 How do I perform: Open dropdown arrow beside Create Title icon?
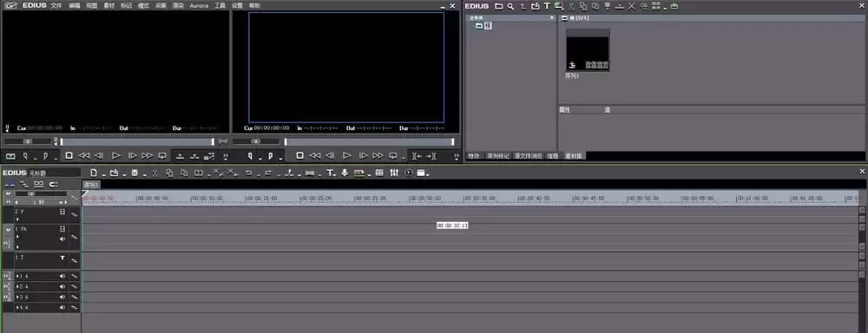[x=335, y=175]
